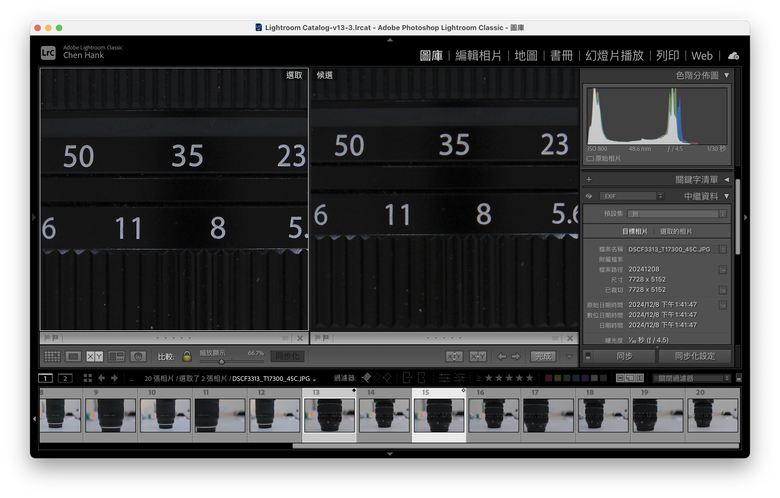Open the 列印 module

coord(668,56)
